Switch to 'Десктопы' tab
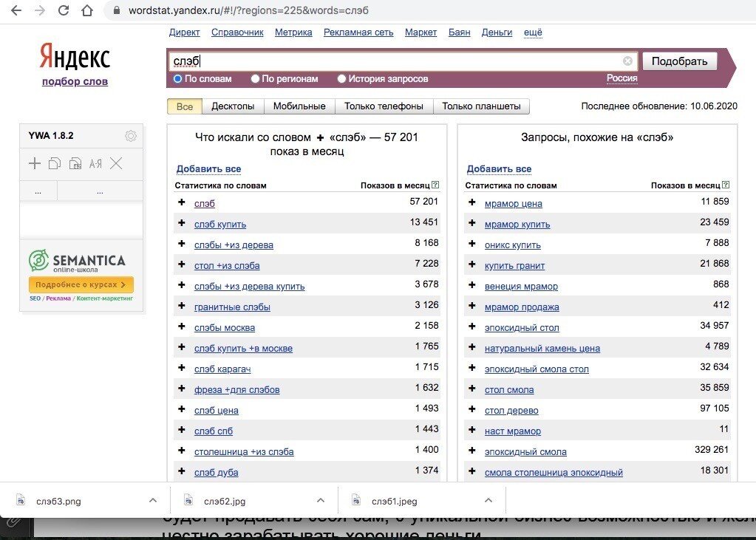 [x=233, y=106]
